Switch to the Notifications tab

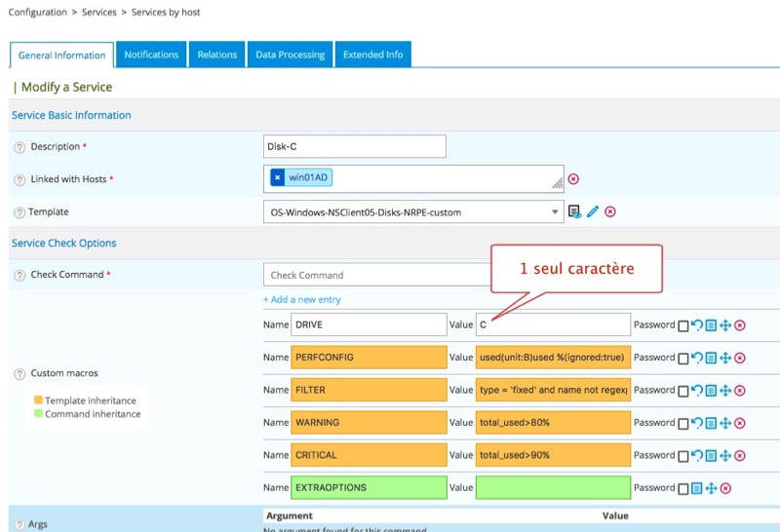click(151, 55)
